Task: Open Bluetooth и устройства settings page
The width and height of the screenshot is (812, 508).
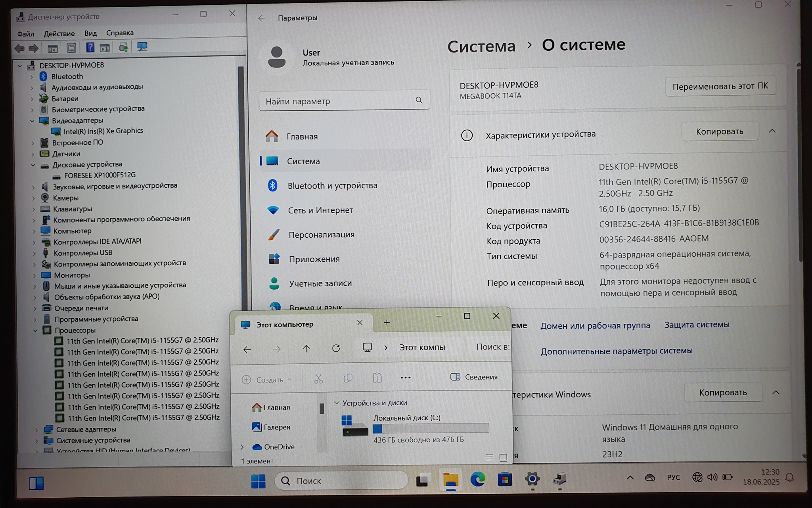Action: [332, 186]
